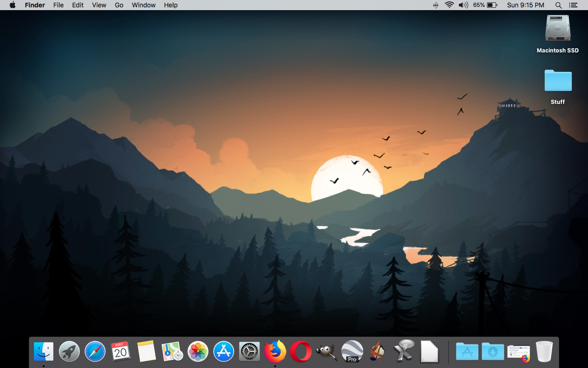Open the Finder application menu
The image size is (588, 368).
pyautogui.click(x=35, y=5)
